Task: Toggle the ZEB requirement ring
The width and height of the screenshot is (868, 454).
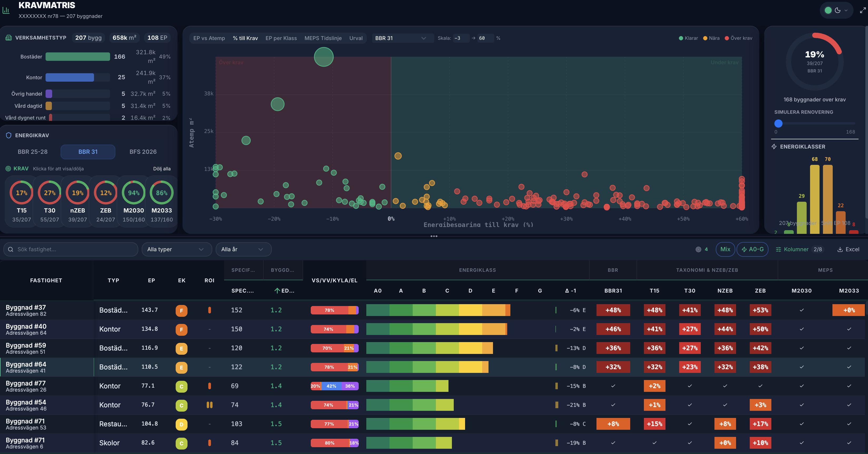Action: (105, 193)
